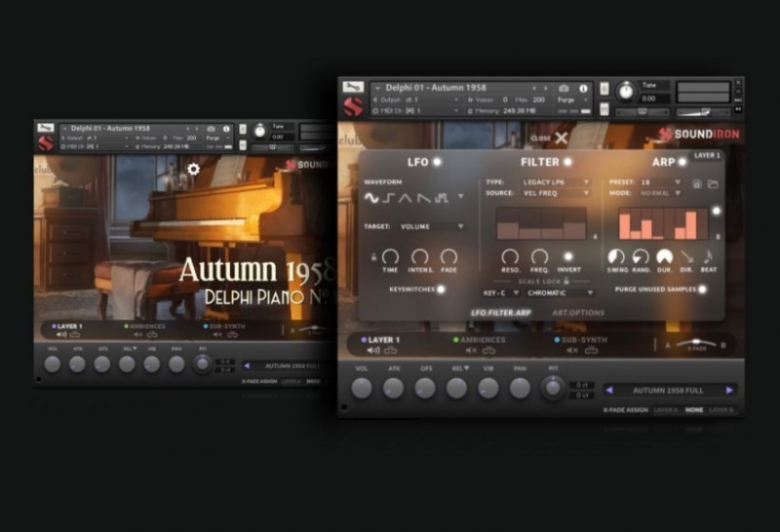The image size is (780, 532).
Task: Click the Layer 1 speaker icon in left window
Action: [61, 334]
